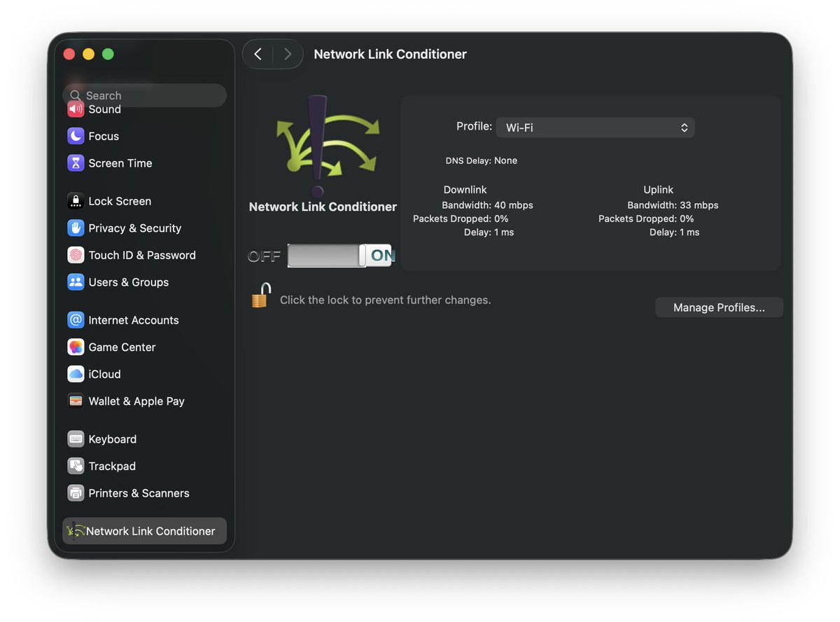Open the Focus settings pane
Viewport: 840px width, 622px height.
click(x=144, y=136)
